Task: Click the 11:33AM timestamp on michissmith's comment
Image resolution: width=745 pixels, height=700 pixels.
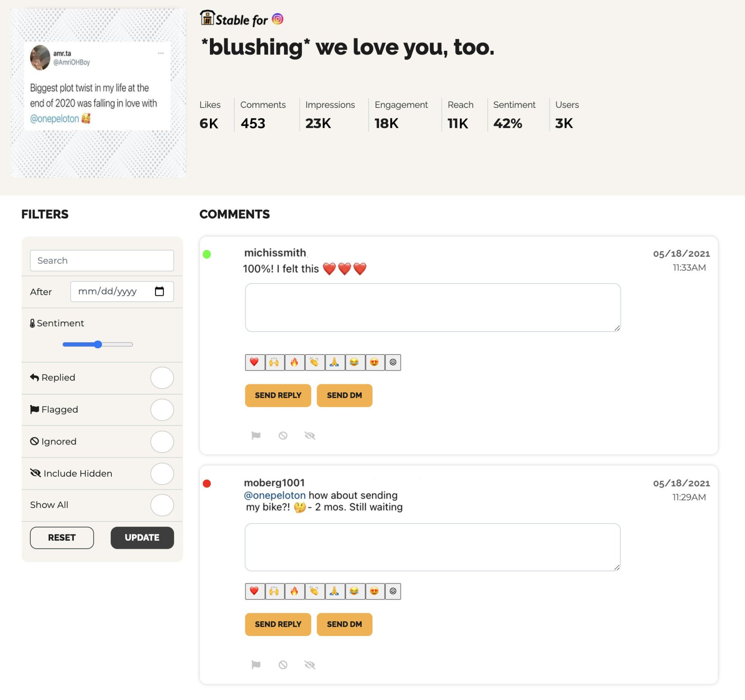Action: click(x=689, y=268)
